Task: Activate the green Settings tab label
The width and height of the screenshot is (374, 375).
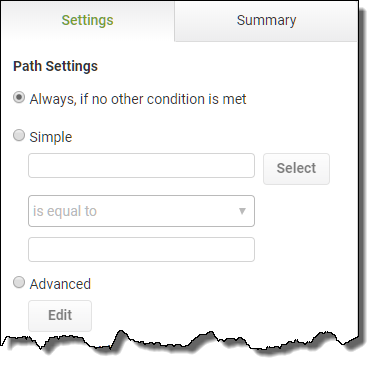Action: click(x=87, y=21)
